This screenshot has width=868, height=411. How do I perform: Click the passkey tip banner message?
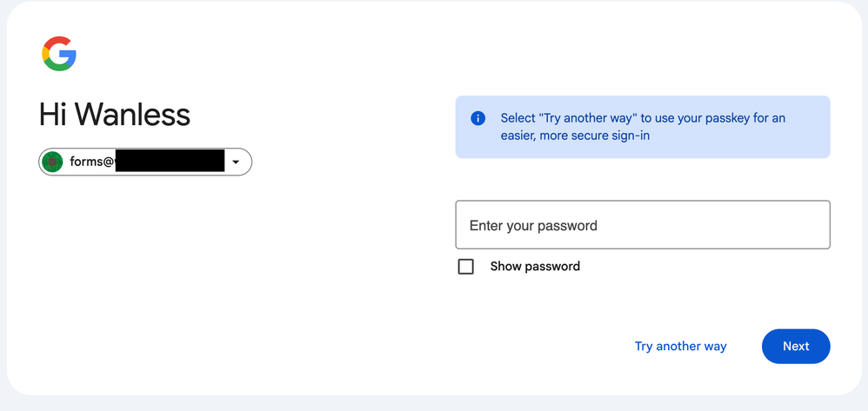(643, 127)
